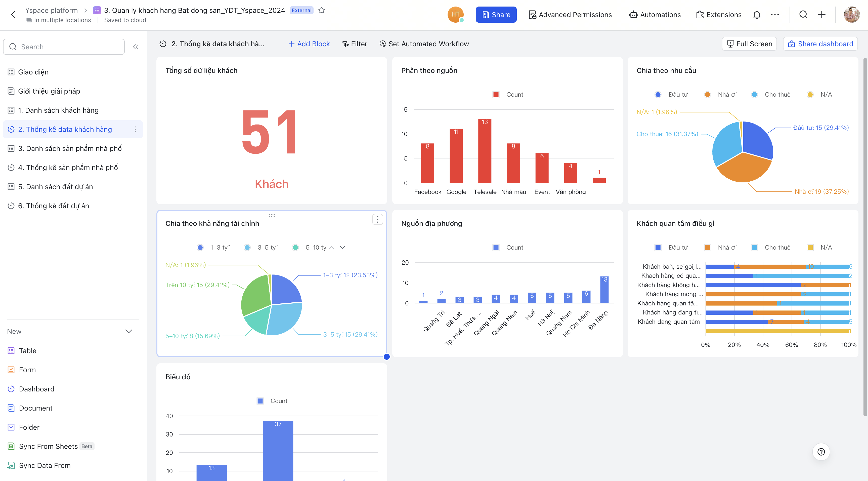868x481 pixels.
Task: Click the search magnifier icon in header
Action: [803, 15]
